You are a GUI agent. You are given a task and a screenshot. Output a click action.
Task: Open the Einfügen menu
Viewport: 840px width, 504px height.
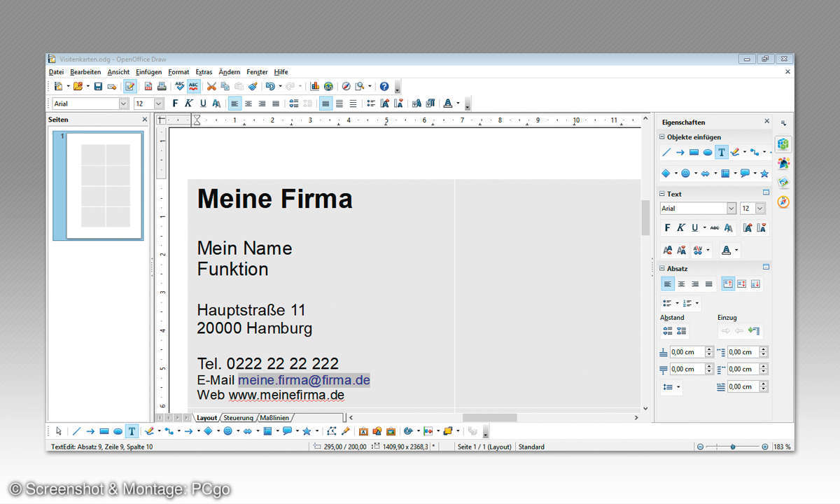(148, 72)
